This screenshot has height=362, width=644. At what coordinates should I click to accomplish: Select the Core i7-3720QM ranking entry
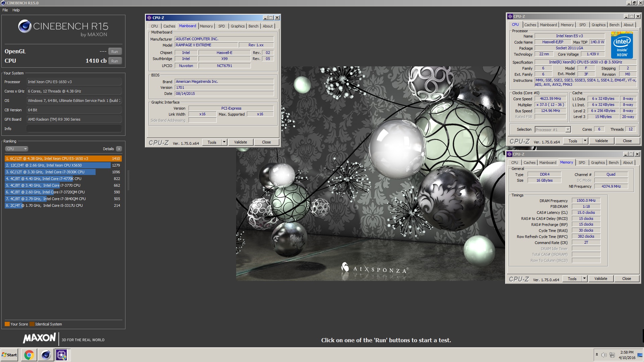pos(63,192)
